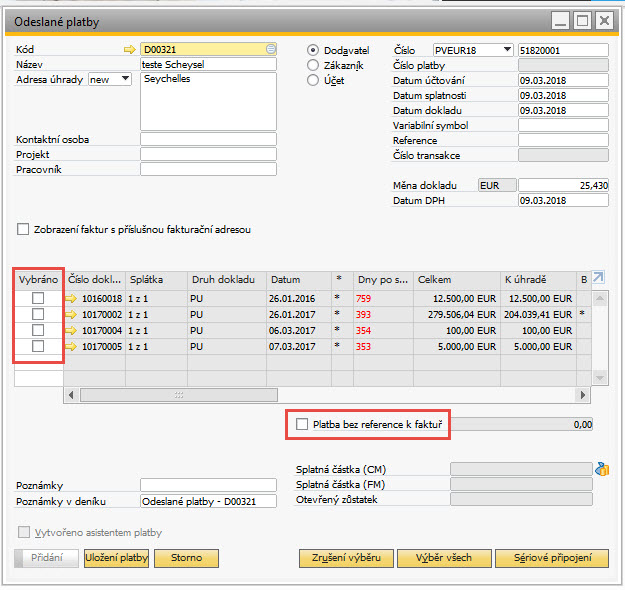Viewport: 625px width, 590px height.
Task: Select the Účet radio button
Action: (x=313, y=80)
